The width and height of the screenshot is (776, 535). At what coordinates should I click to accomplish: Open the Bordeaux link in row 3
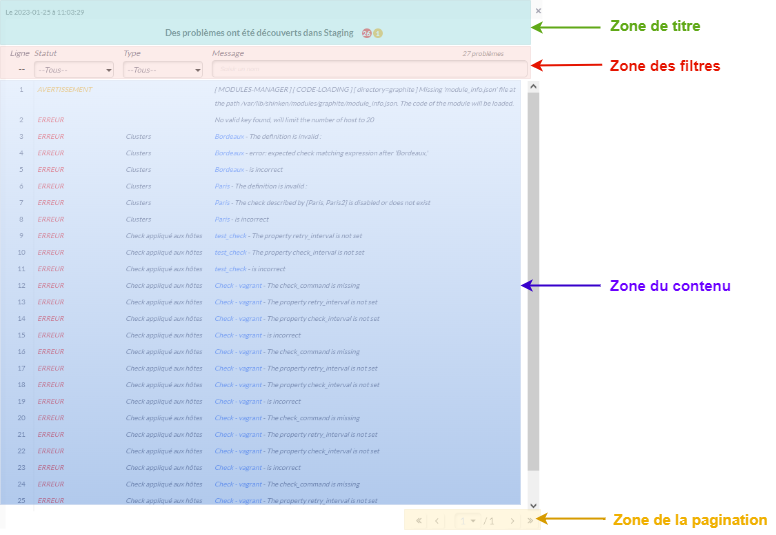click(x=229, y=136)
